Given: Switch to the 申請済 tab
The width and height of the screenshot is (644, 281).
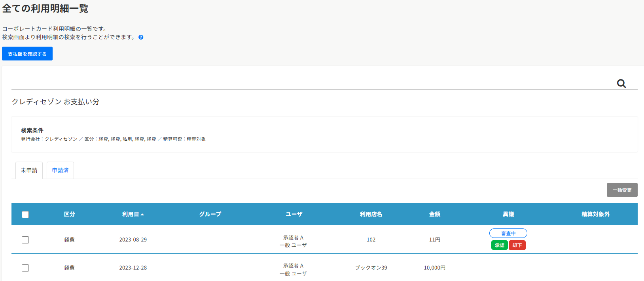Looking at the screenshot, I should [x=60, y=170].
